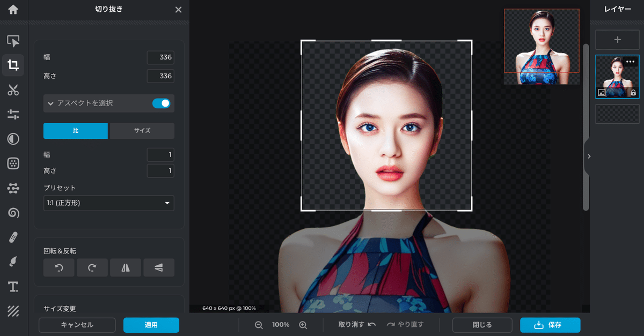The width and height of the screenshot is (644, 336).
Task: Collapse the アスペクトを選択 section
Action: [51, 103]
